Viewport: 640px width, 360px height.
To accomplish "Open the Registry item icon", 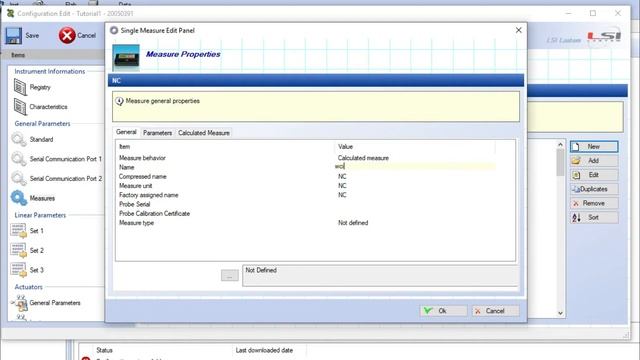I will coord(20,87).
